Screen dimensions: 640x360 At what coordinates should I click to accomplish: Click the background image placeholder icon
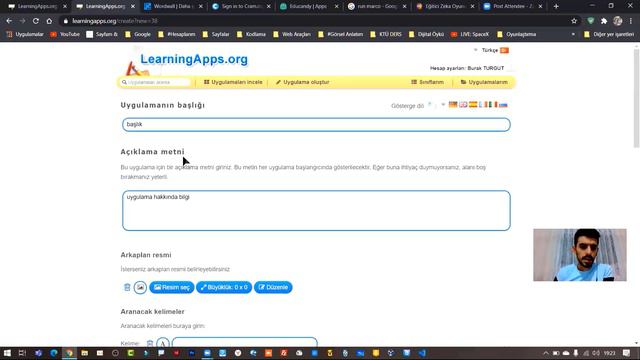(140, 287)
